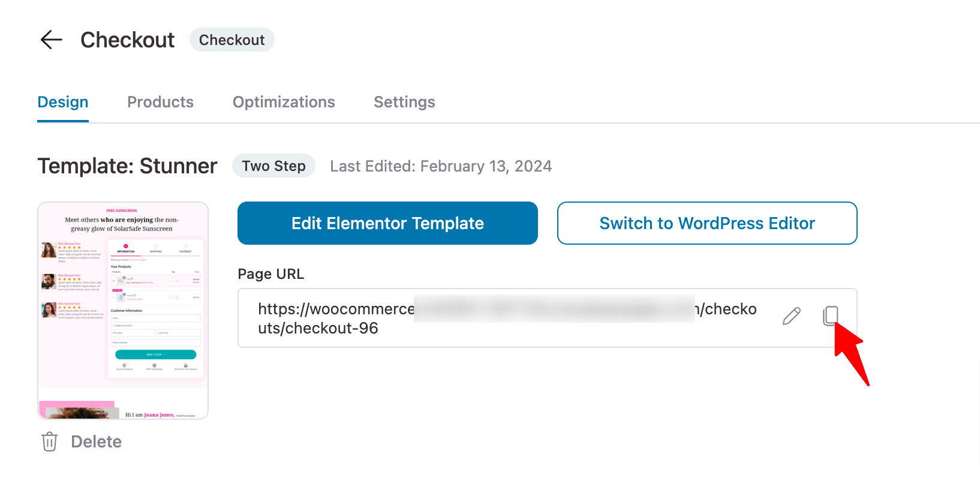Go to the Settings tab

404,102
